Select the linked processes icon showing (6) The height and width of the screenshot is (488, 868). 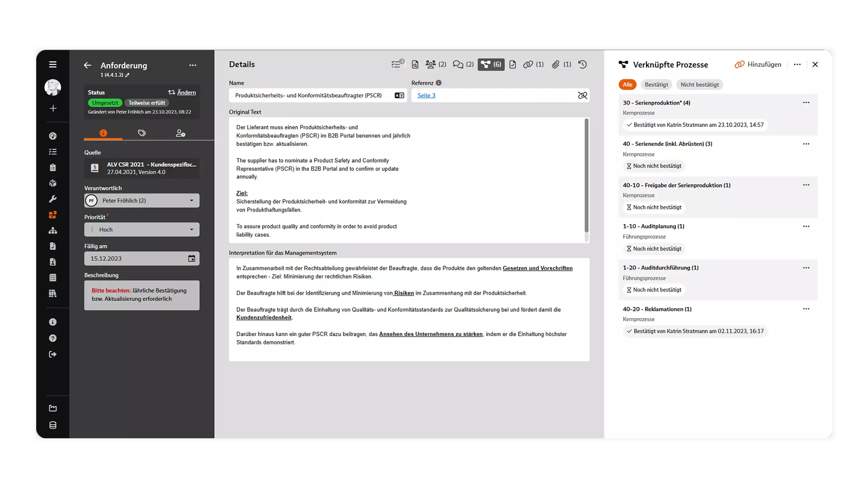click(491, 65)
